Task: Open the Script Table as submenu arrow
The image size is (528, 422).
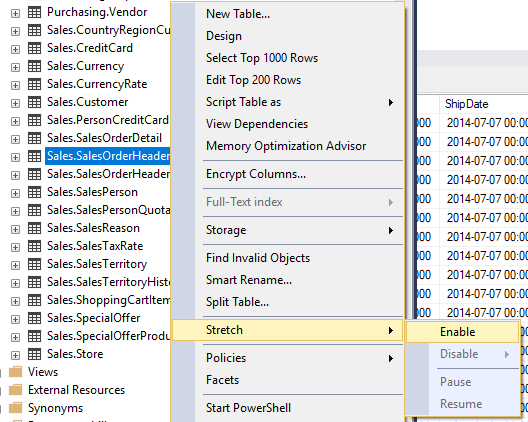Action: click(x=391, y=102)
